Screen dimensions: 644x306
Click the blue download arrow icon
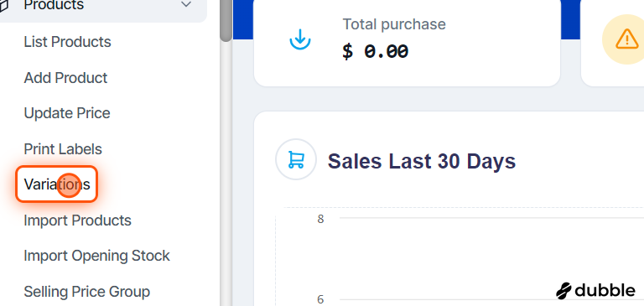click(300, 39)
